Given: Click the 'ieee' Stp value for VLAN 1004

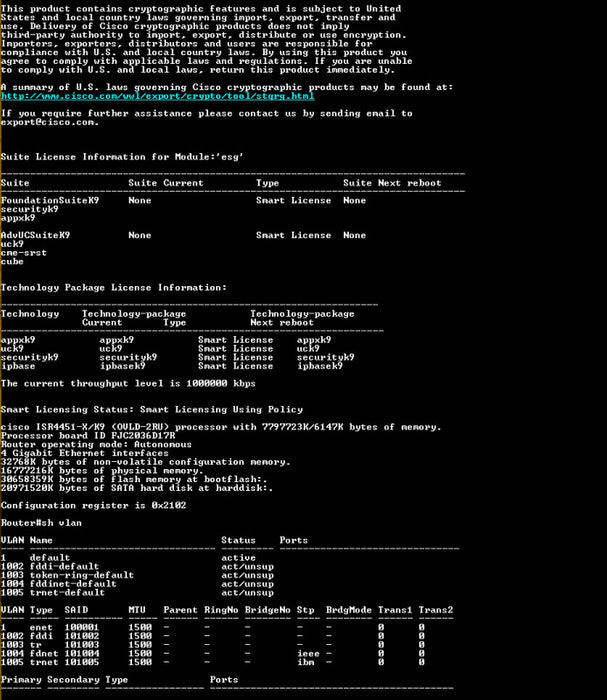Looking at the screenshot, I should (308, 654).
